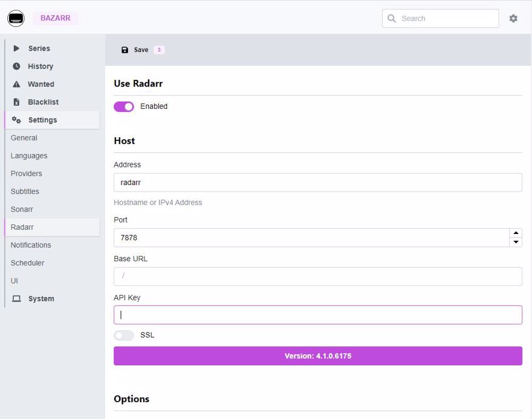
Task: Click the 'SSL' toggle label
Action: (148, 335)
